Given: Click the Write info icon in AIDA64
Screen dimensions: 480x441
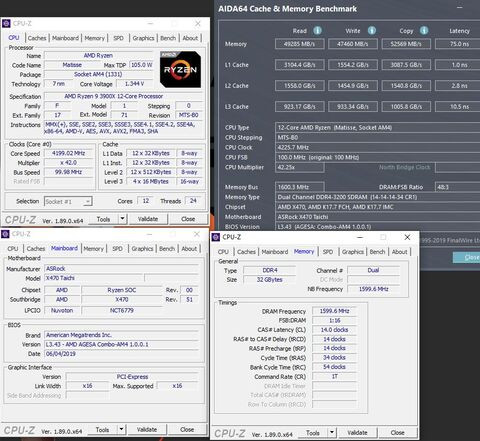Looking at the screenshot, I should 372,31.
